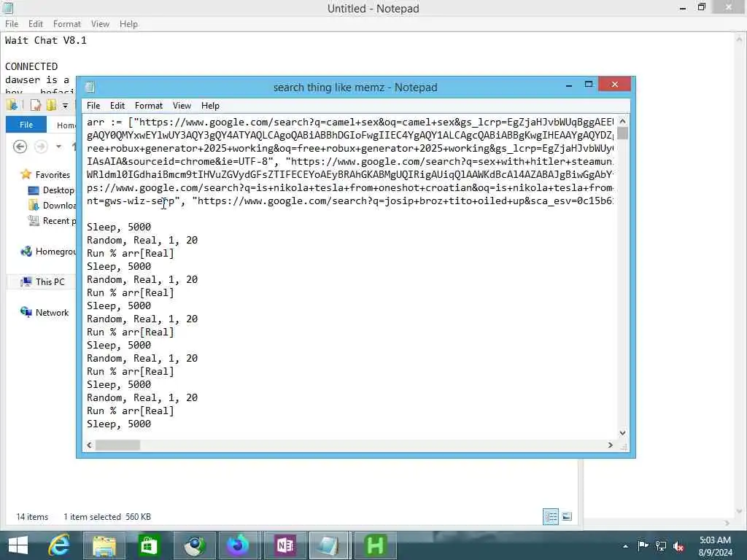The height and width of the screenshot is (560, 747).
Task: Open taskbar clock showing 5:03 AM
Action: coord(715,546)
